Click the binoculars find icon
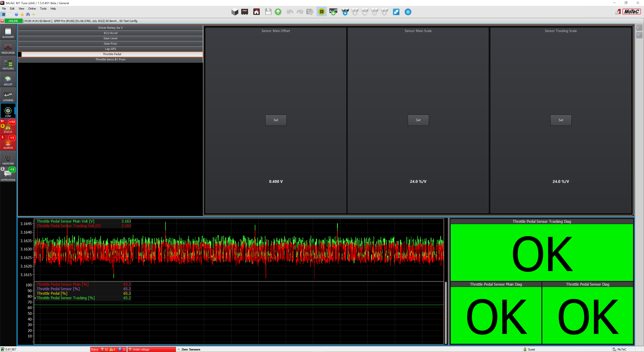644x352 pixels. click(x=28, y=14)
